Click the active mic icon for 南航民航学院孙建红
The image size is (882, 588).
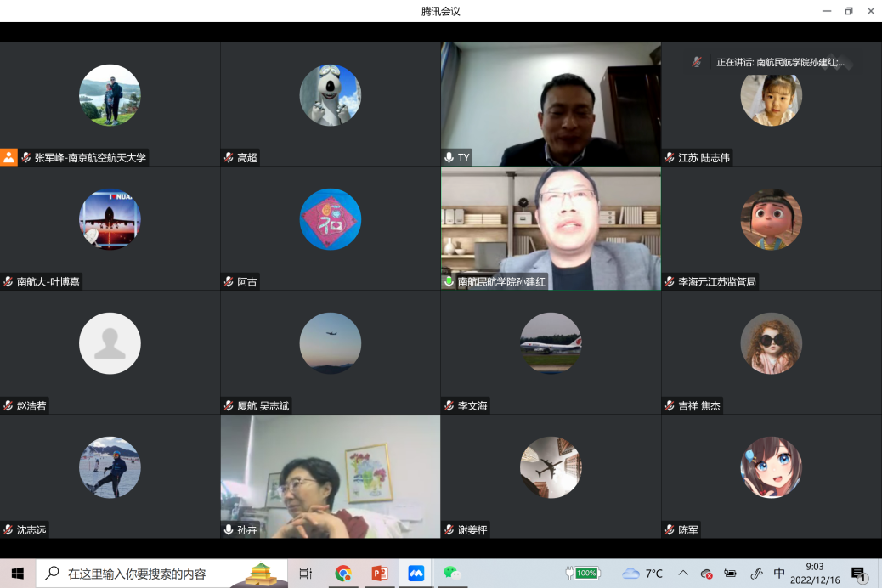coord(449,282)
